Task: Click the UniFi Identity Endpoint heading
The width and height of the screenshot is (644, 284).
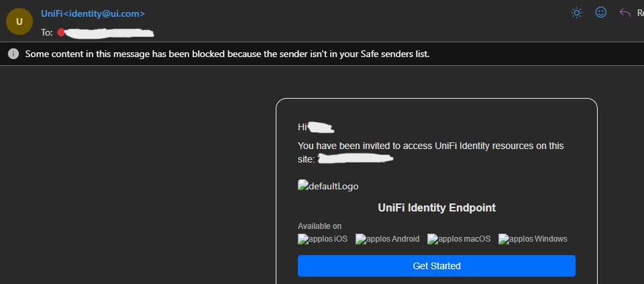Action: pos(437,208)
